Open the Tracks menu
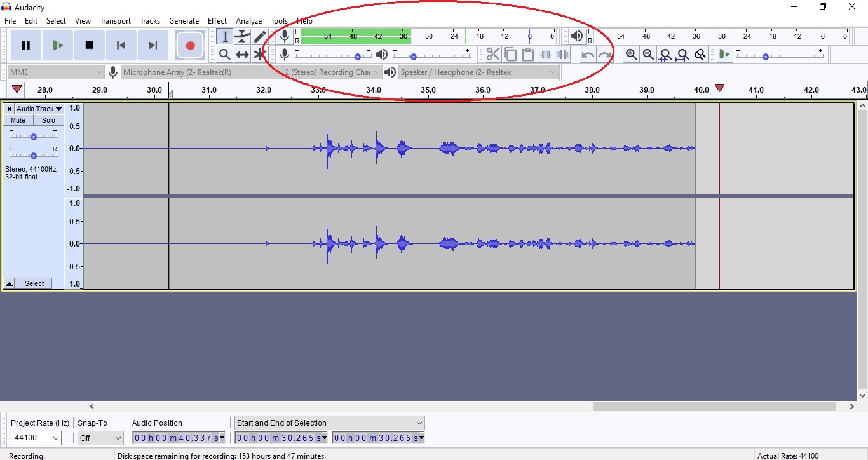The image size is (868, 460). point(150,21)
